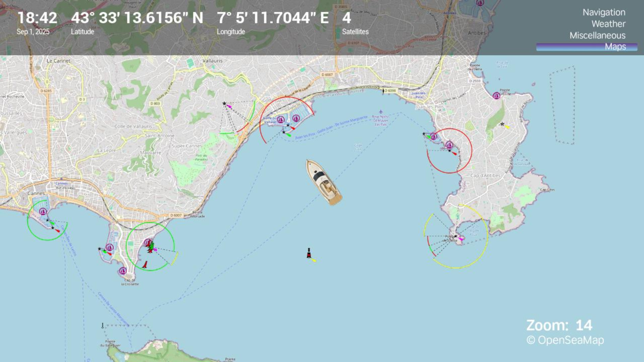Click the red beacon at Croisette point

pos(145,264)
